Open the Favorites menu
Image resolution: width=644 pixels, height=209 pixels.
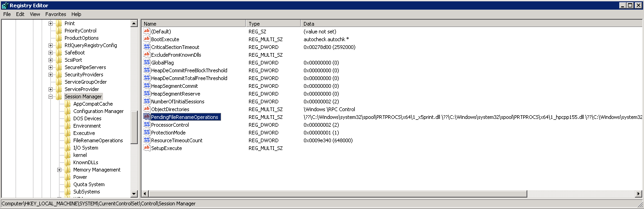(x=56, y=14)
